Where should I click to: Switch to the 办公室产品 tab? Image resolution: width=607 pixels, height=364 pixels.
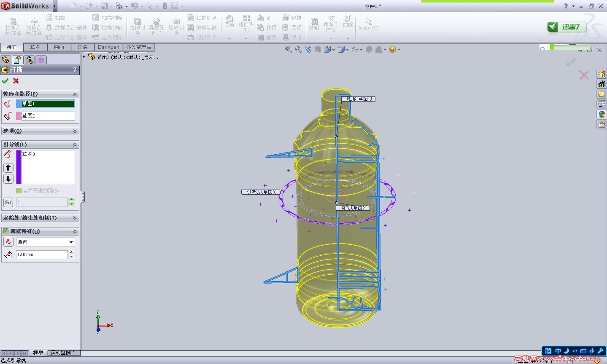(x=138, y=47)
